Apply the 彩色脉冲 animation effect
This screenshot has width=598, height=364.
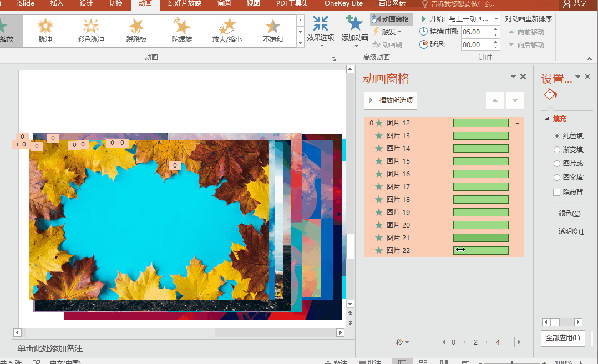pos(91,31)
